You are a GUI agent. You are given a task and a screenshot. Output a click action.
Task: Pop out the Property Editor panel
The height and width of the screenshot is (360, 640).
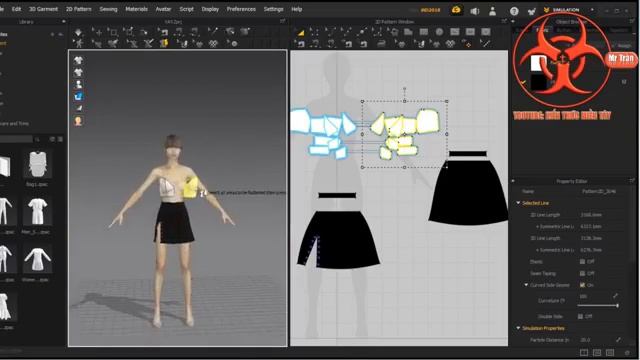click(x=632, y=181)
